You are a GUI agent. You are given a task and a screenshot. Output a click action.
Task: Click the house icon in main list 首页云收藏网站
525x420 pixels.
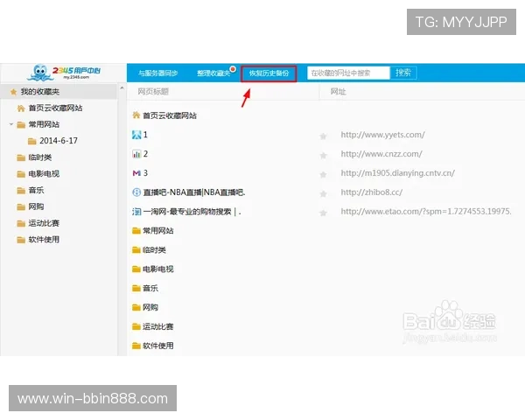[136, 115]
